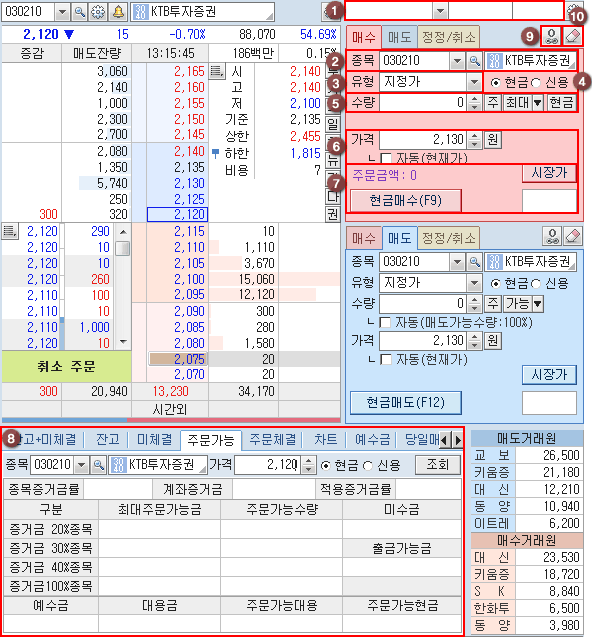The image size is (592, 637).
Task: Click the list icon next to 시 price label
Action: [x=217, y=72]
